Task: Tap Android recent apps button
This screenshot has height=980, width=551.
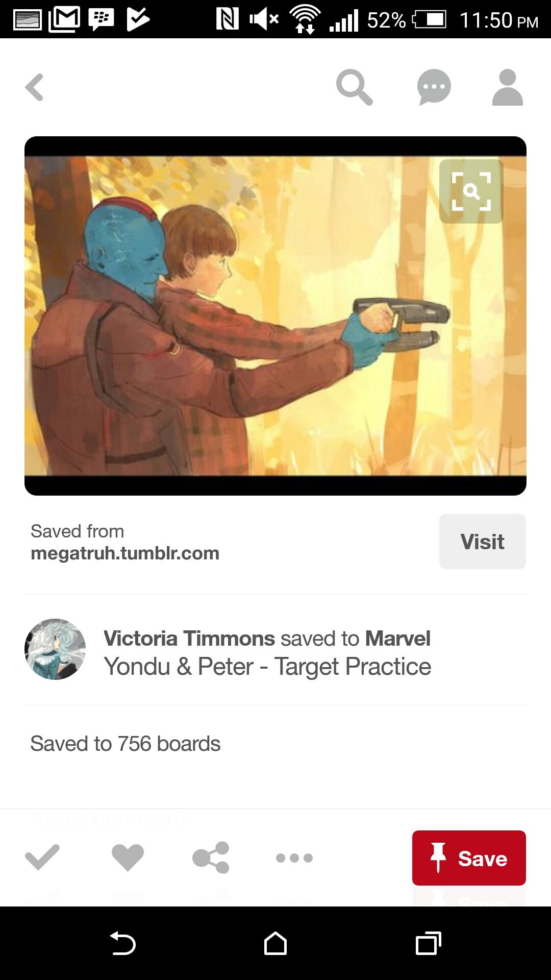Action: pyautogui.click(x=429, y=943)
